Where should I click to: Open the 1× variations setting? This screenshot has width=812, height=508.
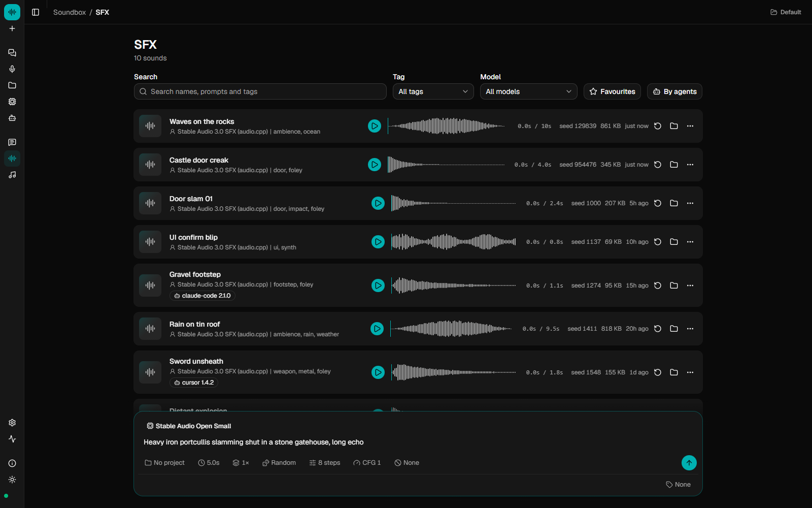pos(241,463)
